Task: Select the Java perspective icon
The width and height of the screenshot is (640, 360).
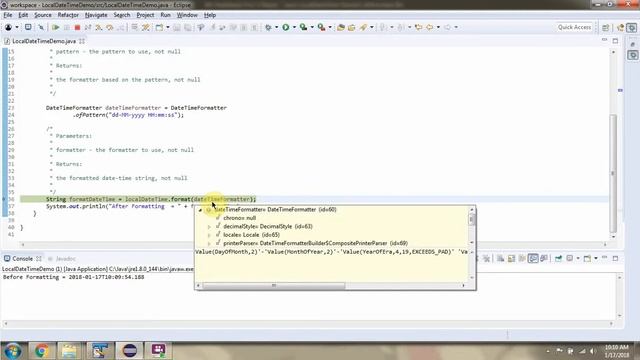Action: (621, 27)
